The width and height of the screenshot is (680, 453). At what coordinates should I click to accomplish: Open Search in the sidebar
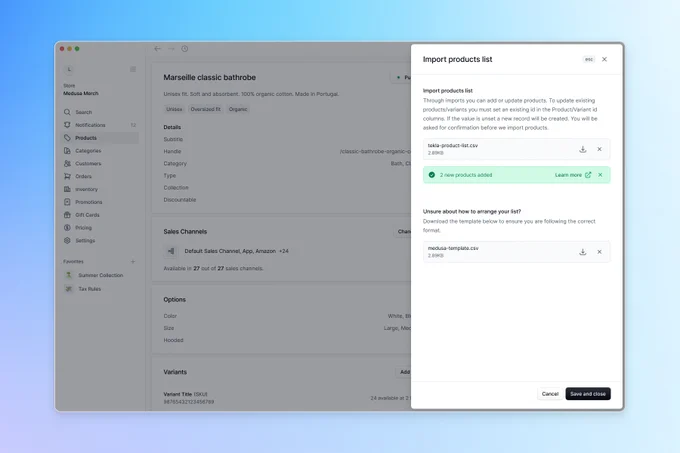(100, 112)
